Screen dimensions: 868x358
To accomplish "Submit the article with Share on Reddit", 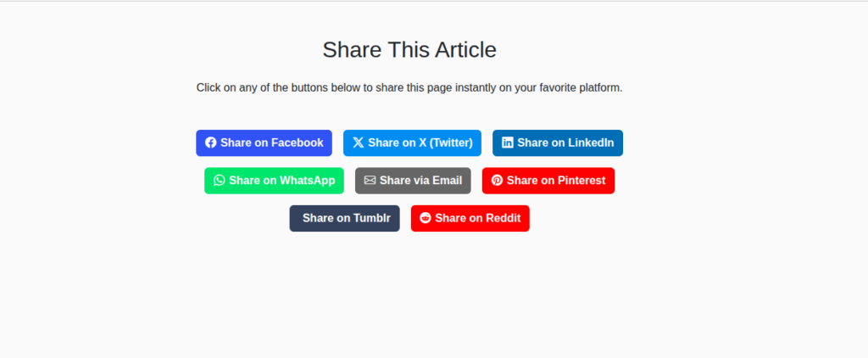I will 470,218.
